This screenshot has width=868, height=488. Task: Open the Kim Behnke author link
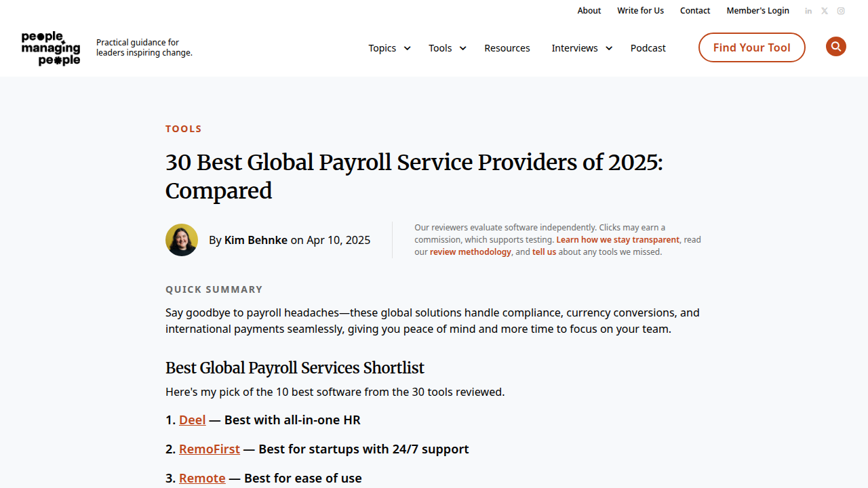(x=256, y=240)
